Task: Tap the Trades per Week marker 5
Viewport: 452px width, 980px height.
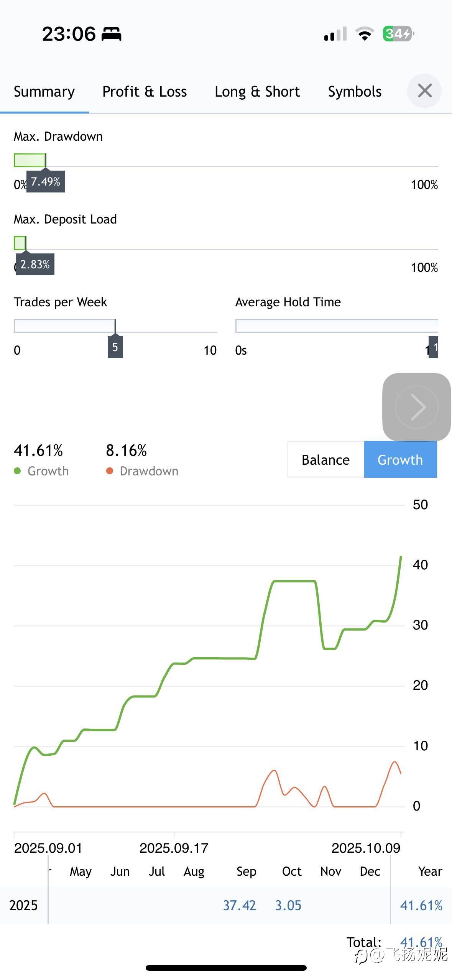Action: (x=115, y=347)
